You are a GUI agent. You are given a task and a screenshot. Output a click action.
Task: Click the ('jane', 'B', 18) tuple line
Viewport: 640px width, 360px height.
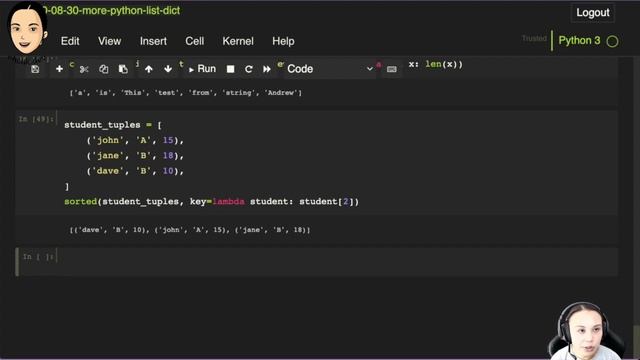[x=135, y=156]
